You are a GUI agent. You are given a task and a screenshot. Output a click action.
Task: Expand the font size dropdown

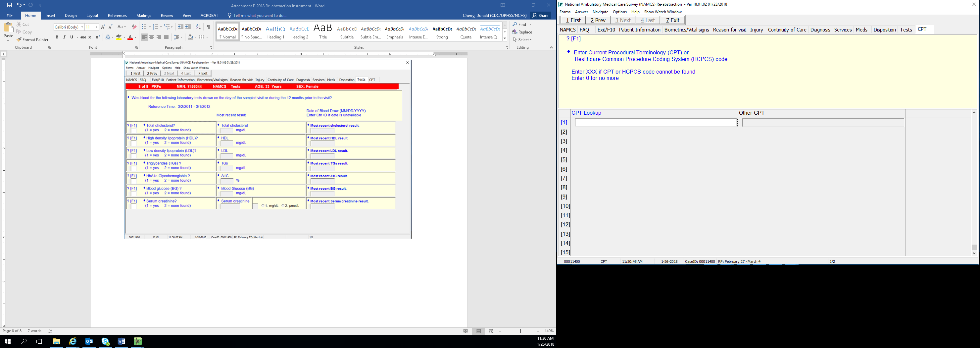(x=96, y=27)
